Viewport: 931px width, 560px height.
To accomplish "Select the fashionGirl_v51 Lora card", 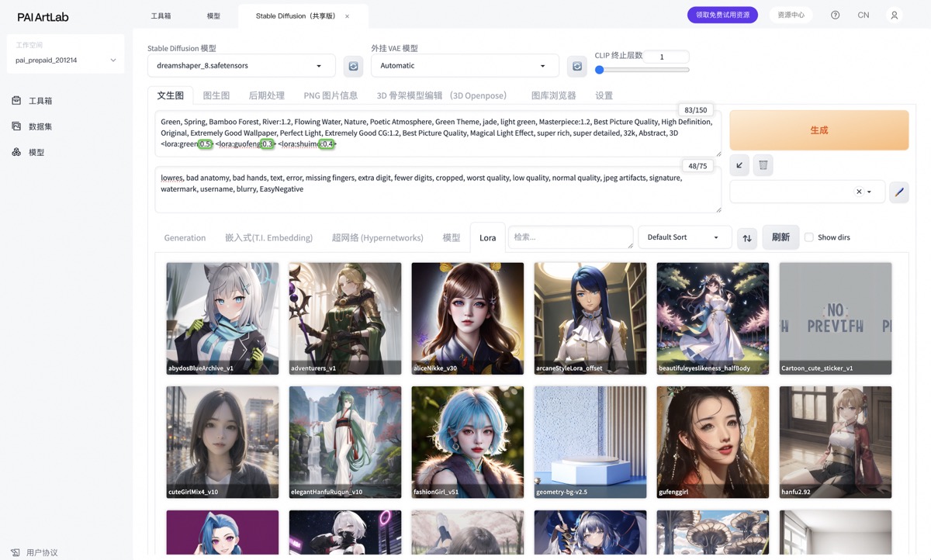I will [x=468, y=442].
